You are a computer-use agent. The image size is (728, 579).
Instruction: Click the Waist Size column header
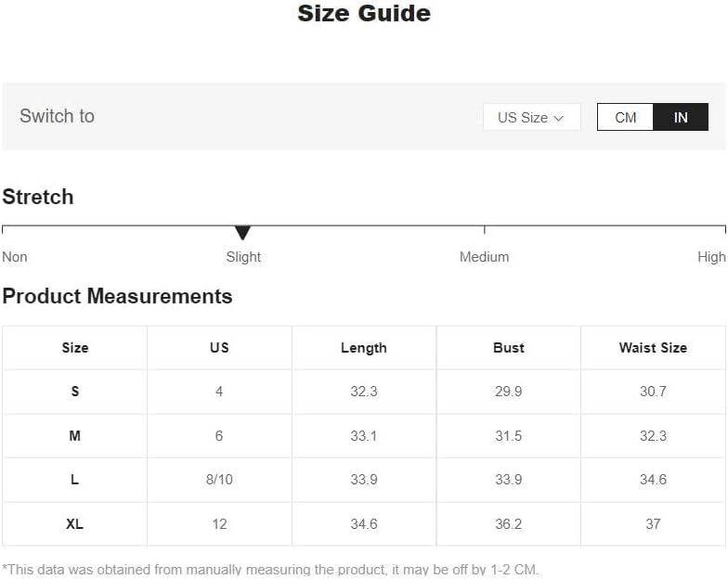pyautogui.click(x=653, y=348)
